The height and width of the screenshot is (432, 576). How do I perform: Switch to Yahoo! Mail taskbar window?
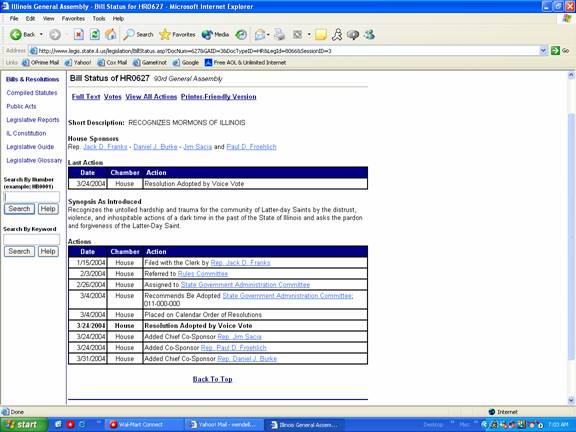(x=224, y=425)
